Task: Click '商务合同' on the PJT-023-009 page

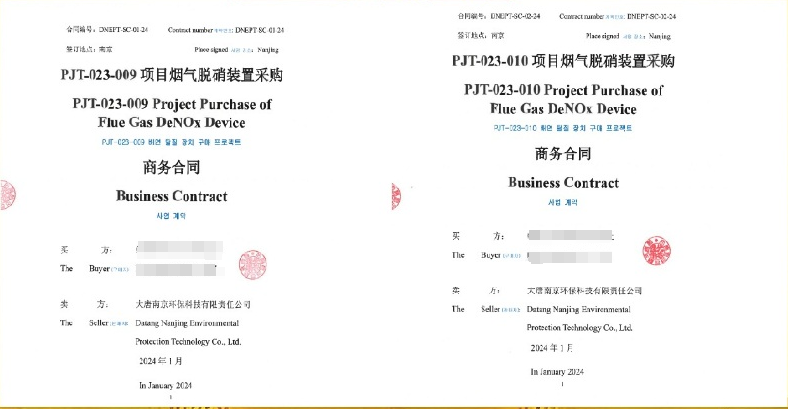Action: coord(171,167)
